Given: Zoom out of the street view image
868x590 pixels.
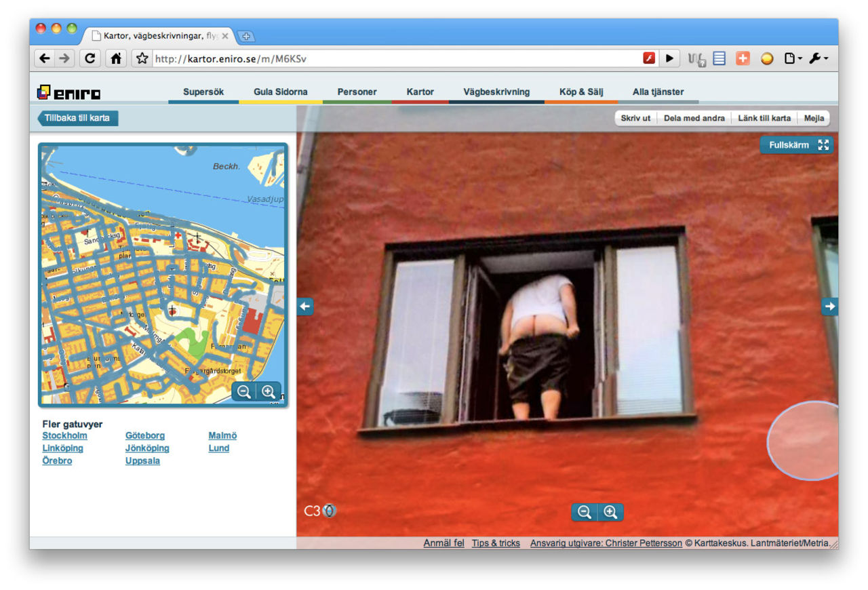Looking at the screenshot, I should click(585, 513).
